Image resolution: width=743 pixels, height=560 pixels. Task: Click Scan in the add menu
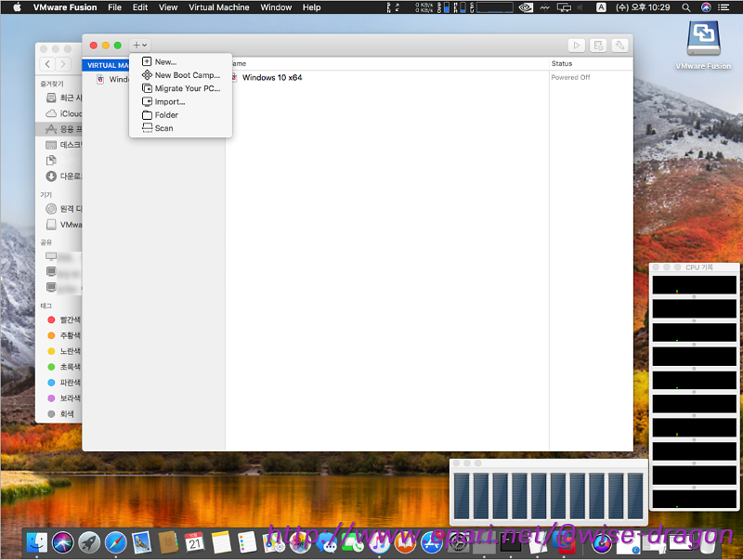click(x=180, y=128)
